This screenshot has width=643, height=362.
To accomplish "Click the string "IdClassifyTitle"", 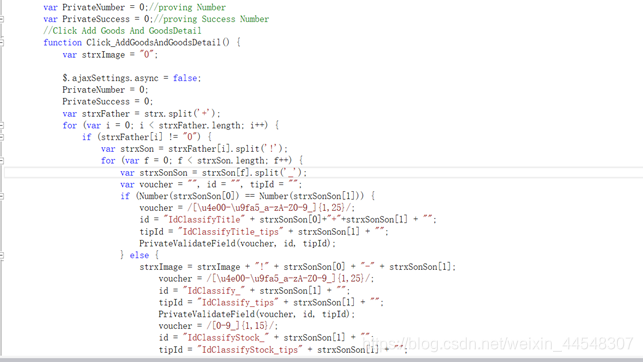I will (x=204, y=220).
